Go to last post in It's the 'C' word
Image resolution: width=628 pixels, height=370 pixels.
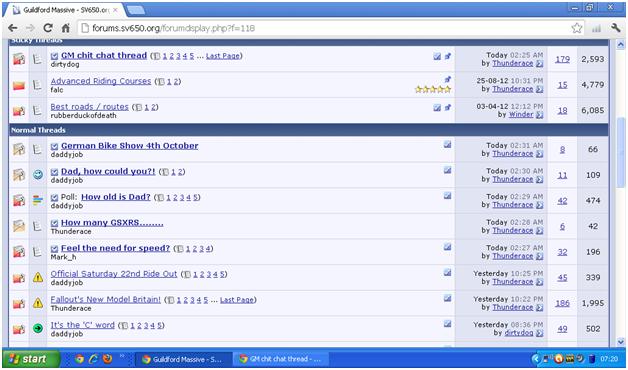[539, 333]
